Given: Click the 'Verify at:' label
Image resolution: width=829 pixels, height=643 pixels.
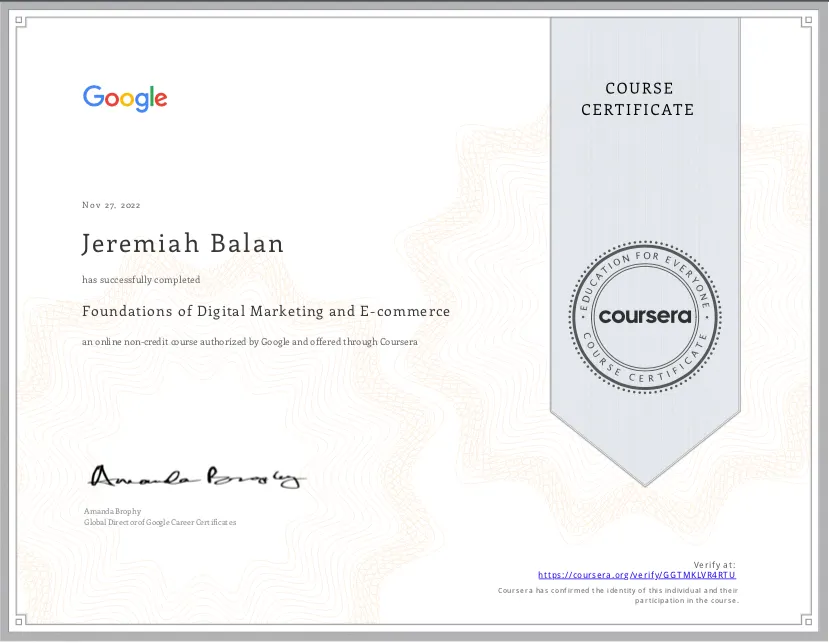Looking at the screenshot, I should pyautogui.click(x=714, y=565).
